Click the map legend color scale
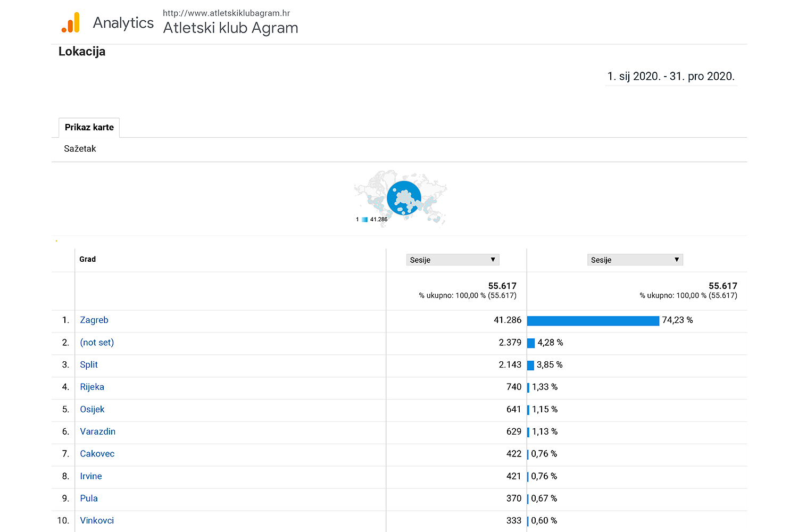Screen dimensions: 798x532 coord(365,220)
